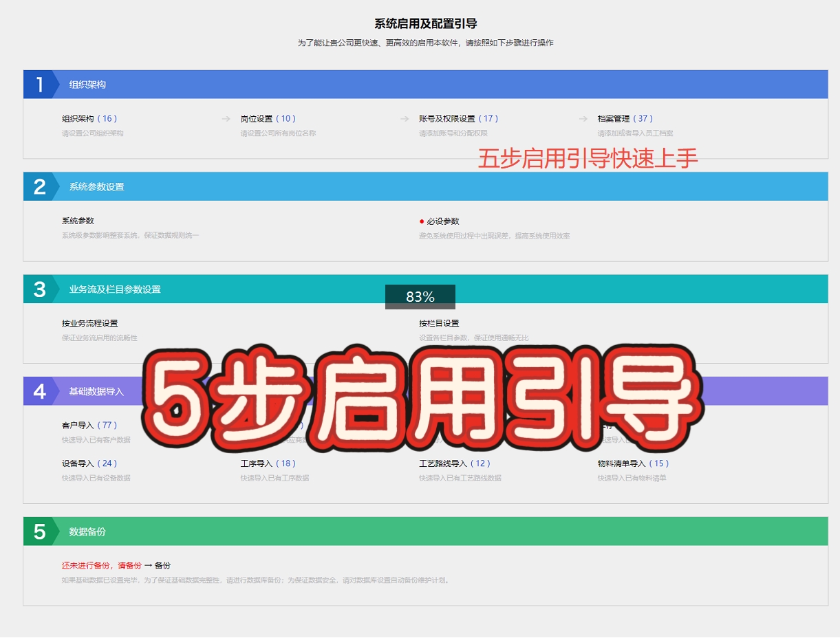Click the step 1 组织架构 blue header
Image resolution: width=840 pixels, height=638 pixels.
(425, 85)
